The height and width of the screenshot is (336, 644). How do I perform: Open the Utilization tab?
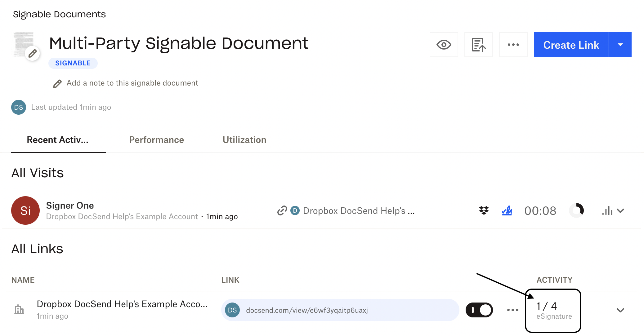click(x=244, y=140)
